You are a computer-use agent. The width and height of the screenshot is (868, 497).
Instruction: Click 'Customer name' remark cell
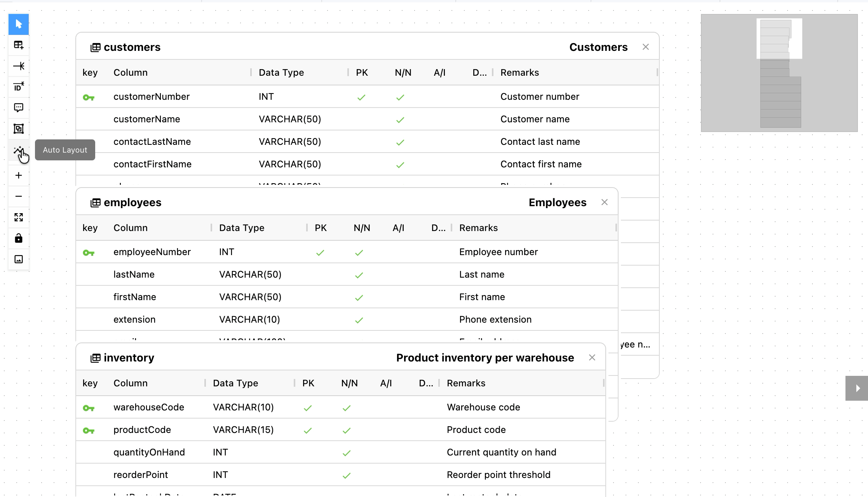(x=535, y=119)
